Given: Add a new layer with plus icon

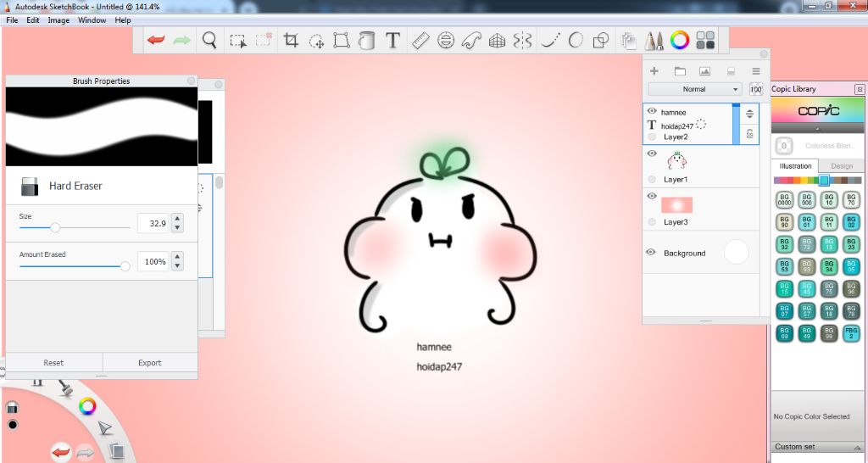Looking at the screenshot, I should click(654, 71).
